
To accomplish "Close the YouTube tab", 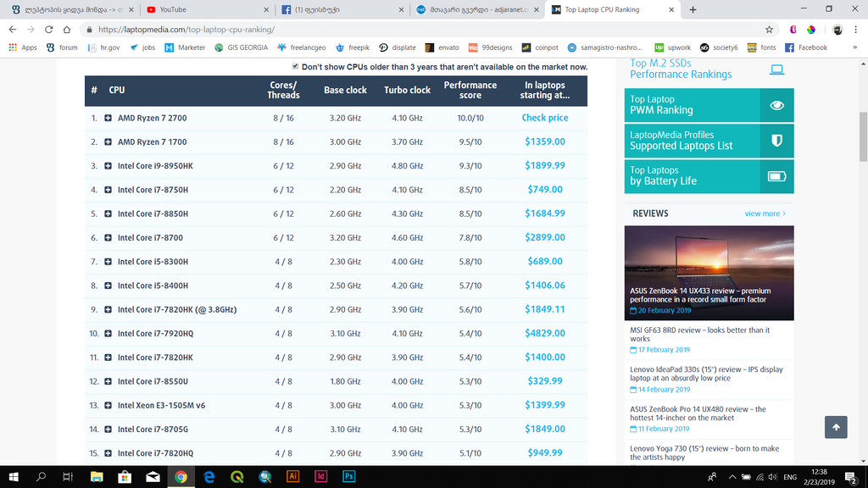I will click(266, 9).
